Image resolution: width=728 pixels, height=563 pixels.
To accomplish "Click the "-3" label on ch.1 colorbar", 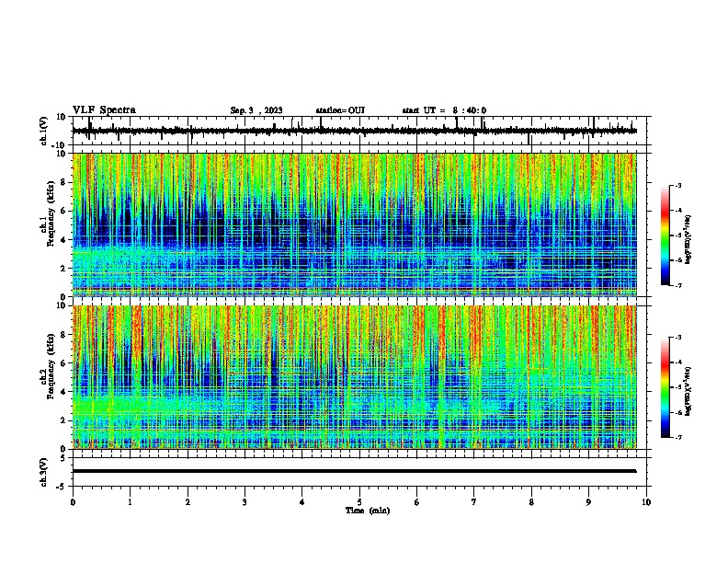I will tap(677, 185).
